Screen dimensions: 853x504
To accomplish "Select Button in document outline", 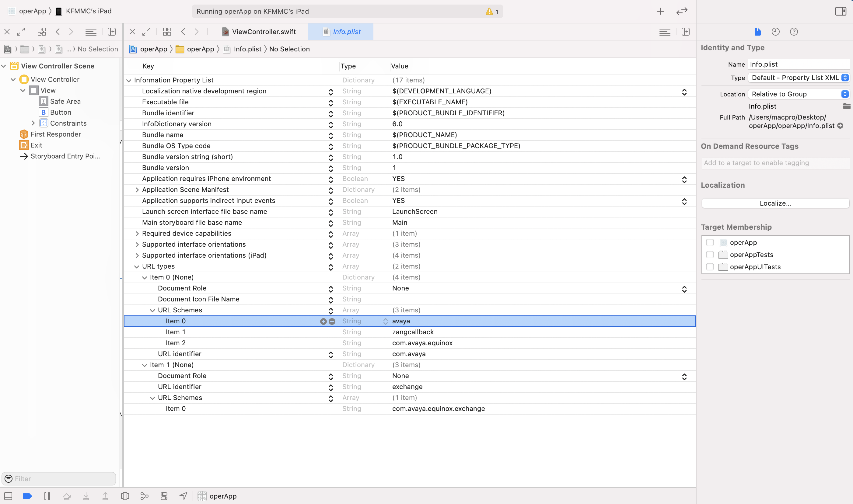I will point(61,113).
